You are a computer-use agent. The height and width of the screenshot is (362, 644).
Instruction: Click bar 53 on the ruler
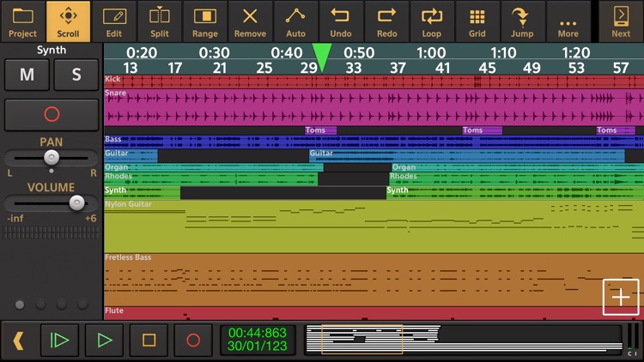(x=576, y=68)
